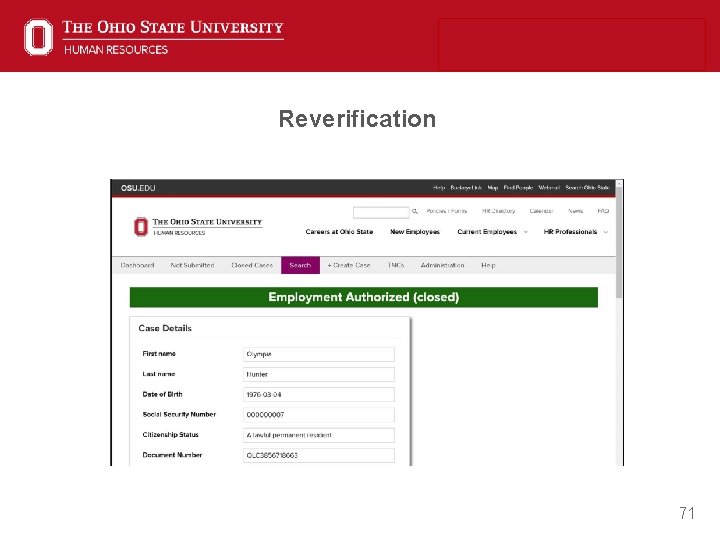Open BuckeyeLink in top bar
Viewport: 720px width, 540px height.
click(x=466, y=188)
